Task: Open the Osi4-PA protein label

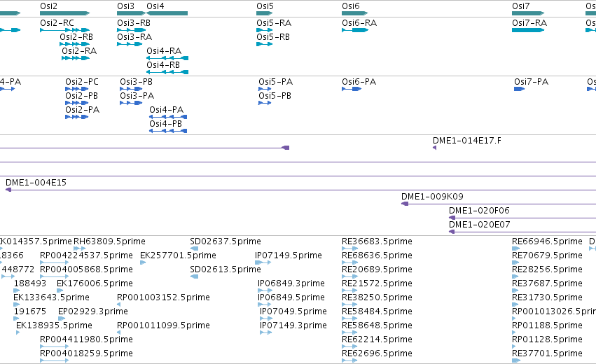Action: 166,110
